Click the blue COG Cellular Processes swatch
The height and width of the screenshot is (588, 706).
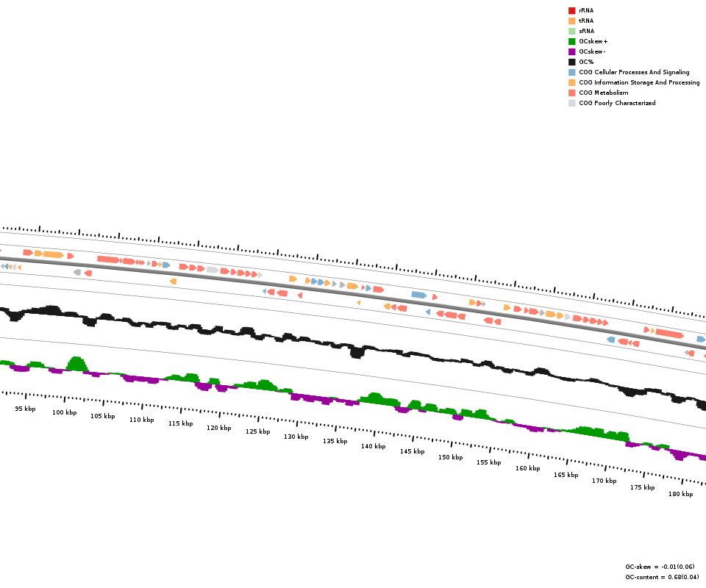click(x=571, y=72)
